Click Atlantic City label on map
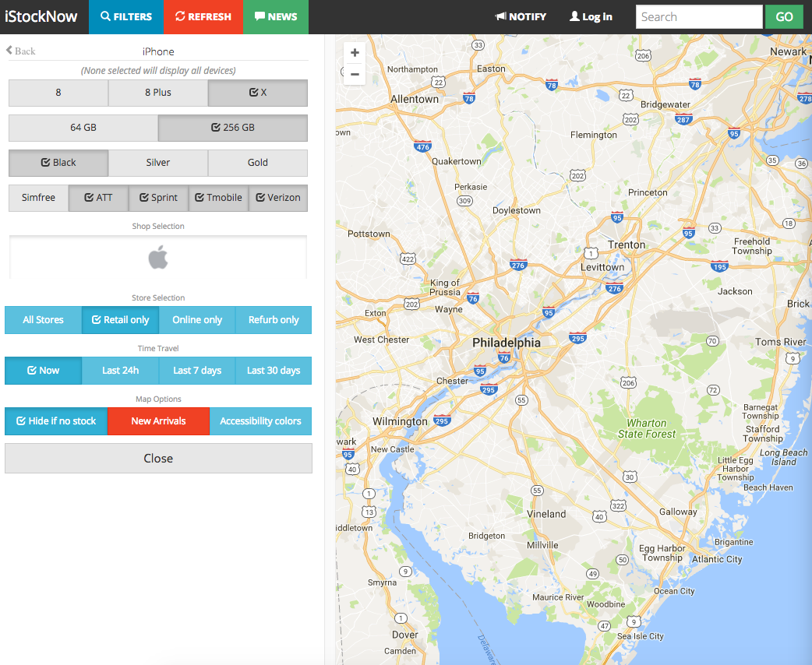 pos(717,559)
